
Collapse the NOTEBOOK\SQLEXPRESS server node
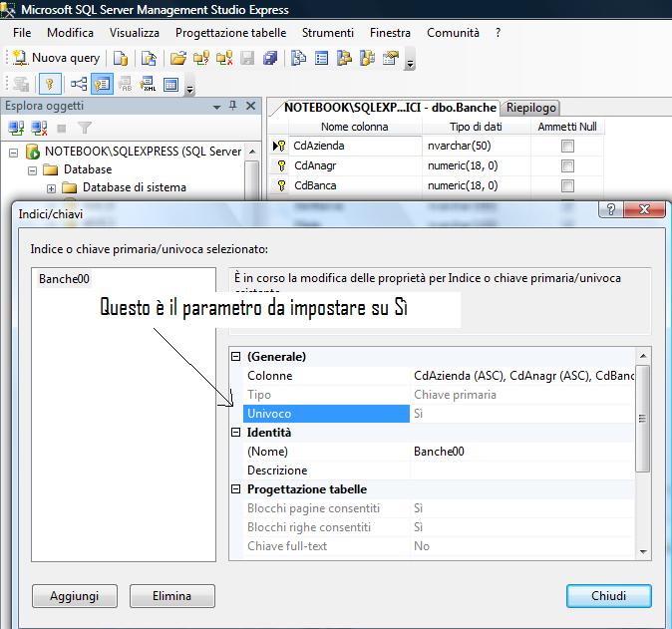14,153
